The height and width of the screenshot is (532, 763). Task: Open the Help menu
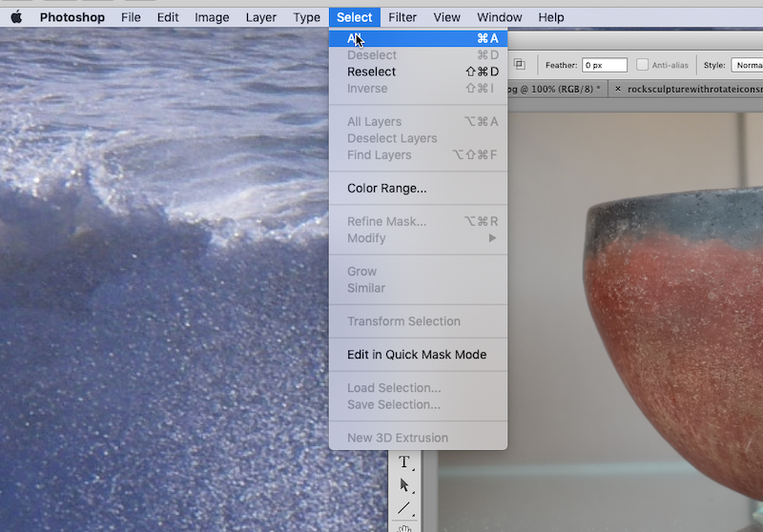click(551, 17)
